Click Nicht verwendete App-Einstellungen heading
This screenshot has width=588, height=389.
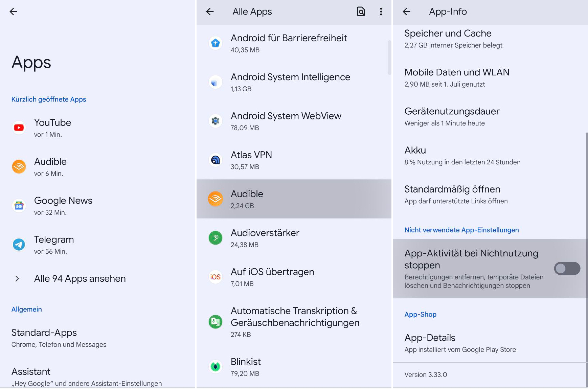coord(461,230)
